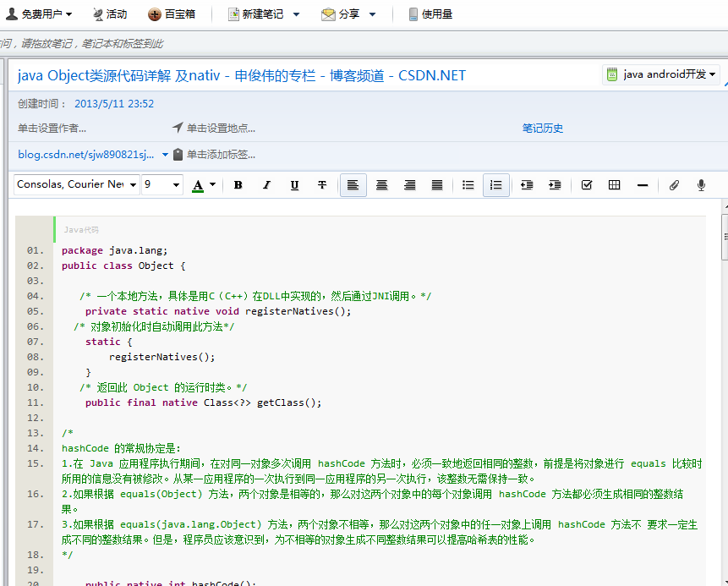Screen dimensions: 728x586
Task: Open font family dropdown Consolas
Action: click(x=77, y=184)
